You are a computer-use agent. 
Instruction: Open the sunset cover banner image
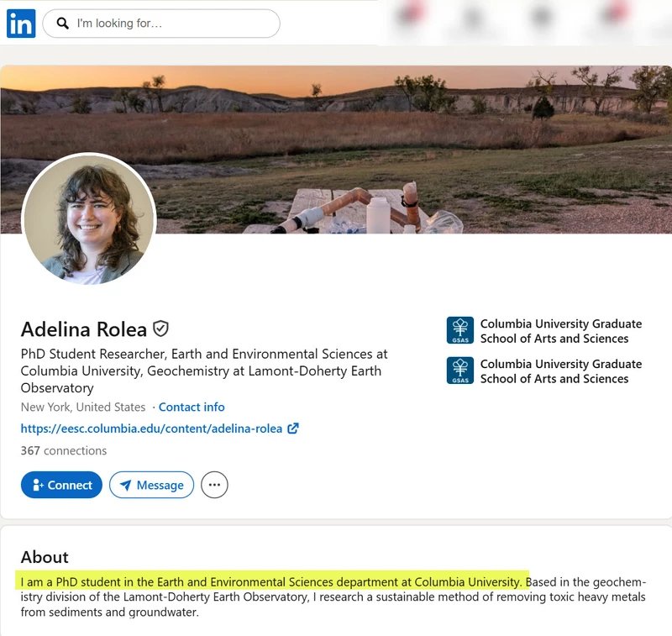(x=336, y=150)
